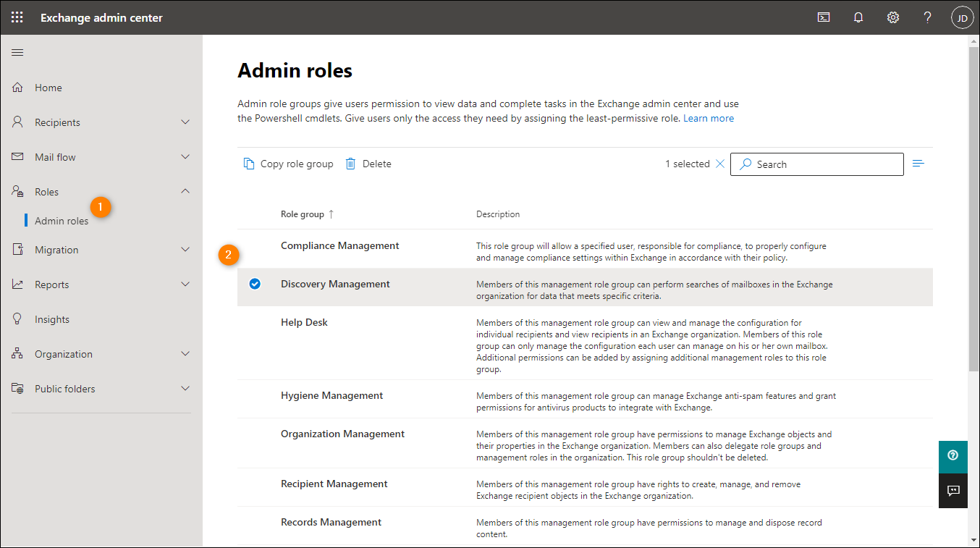Expand the Migration chevron
This screenshot has height=548, width=980.
pos(185,250)
